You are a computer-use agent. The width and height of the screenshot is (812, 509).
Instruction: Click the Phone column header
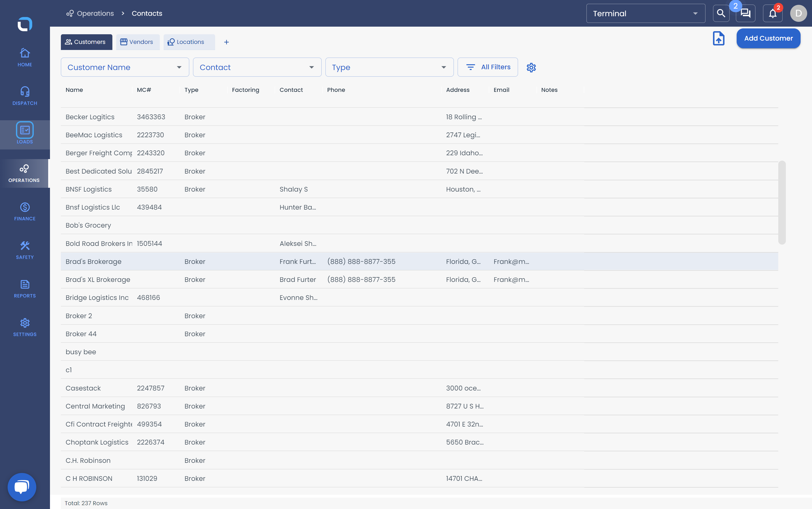(336, 90)
